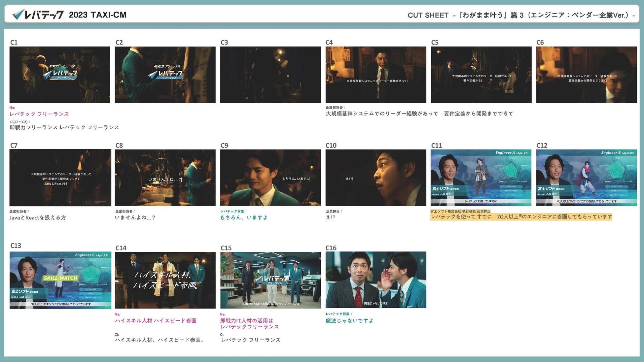Open the C10 surprised face thumbnail
The image size is (644, 362).
pos(376,178)
